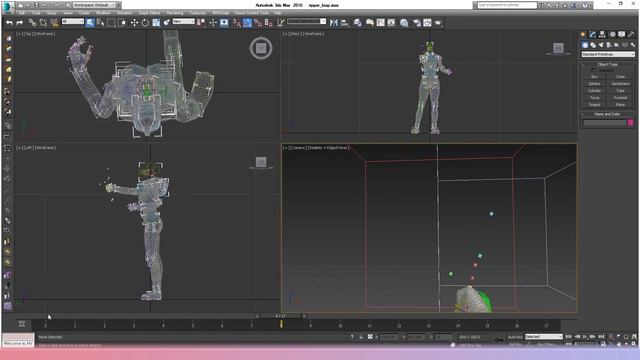
Task: Open the Selection Filter dropdown
Action: click(73, 21)
